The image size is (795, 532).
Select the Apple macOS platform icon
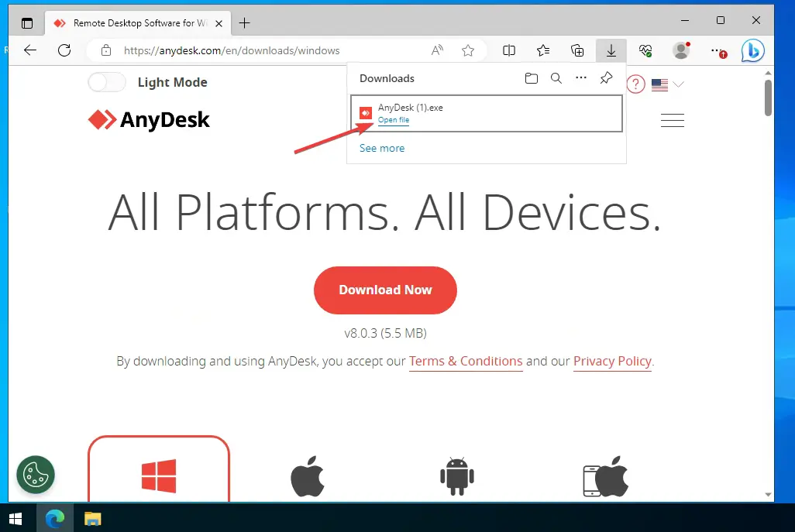(308, 476)
